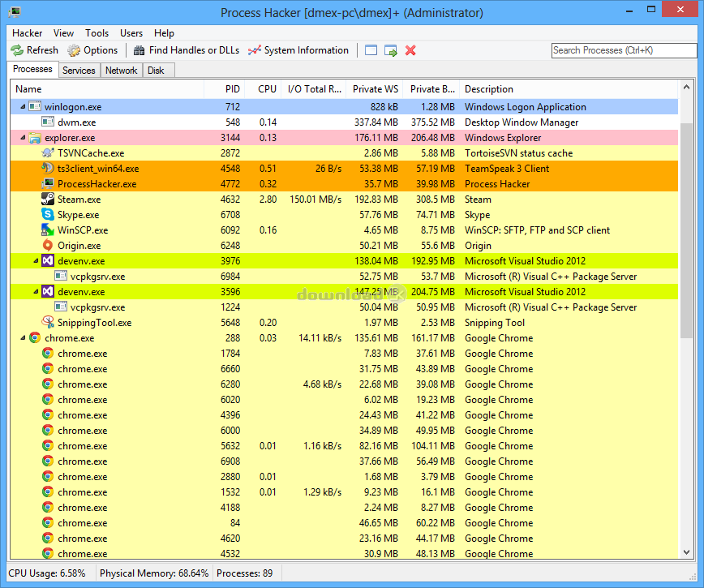Click Visual Studio icon for devenv.exe PID 3976
704x588 pixels.
48,260
